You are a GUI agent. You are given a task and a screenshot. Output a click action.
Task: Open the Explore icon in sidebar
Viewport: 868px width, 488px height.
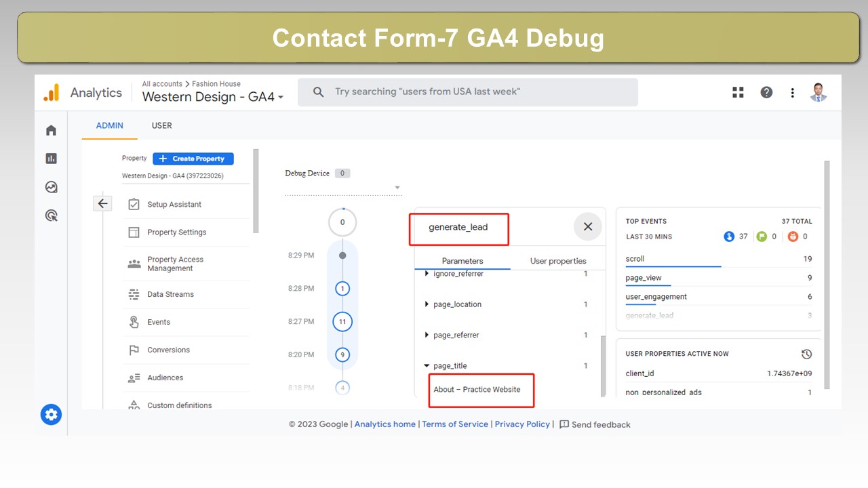click(x=52, y=187)
